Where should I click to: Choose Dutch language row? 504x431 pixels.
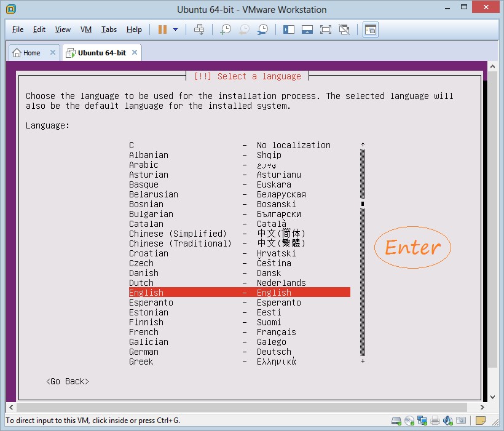(x=240, y=283)
